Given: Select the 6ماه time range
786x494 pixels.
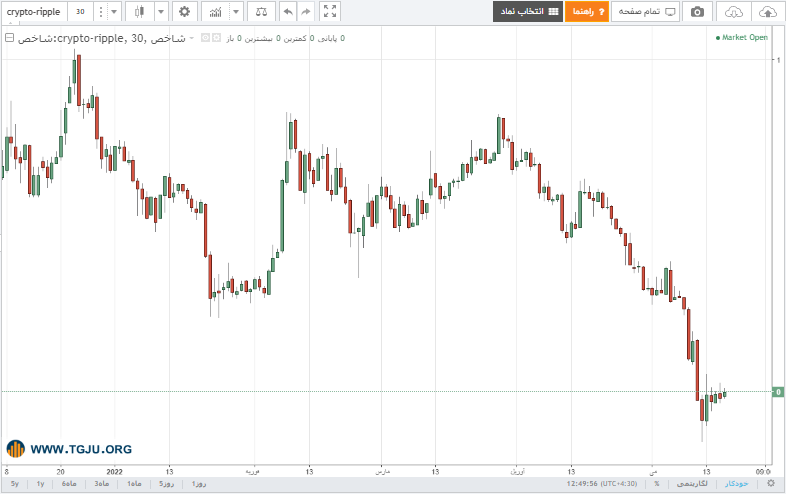Looking at the screenshot, I should click(x=69, y=484).
